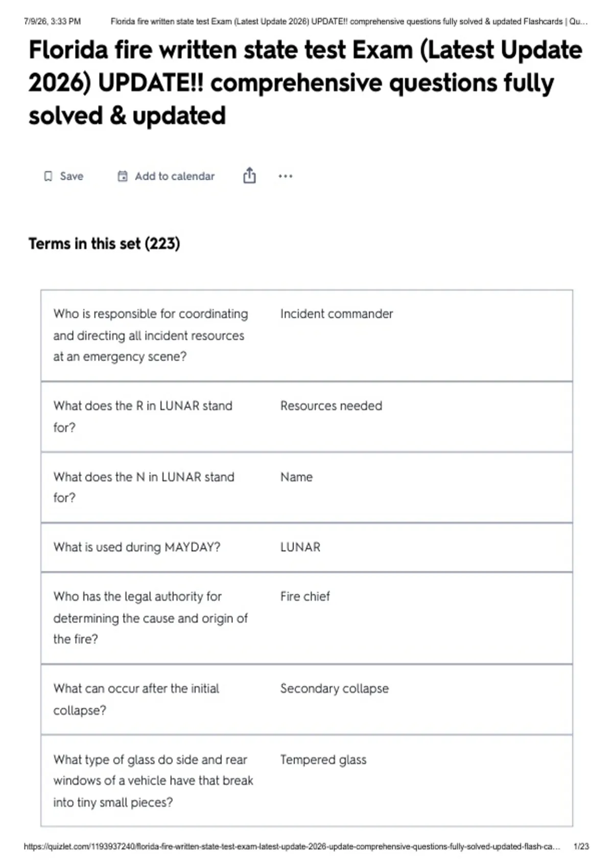Click the term about N in LUNAR
This screenshot has width=613, height=868.
click(x=144, y=487)
